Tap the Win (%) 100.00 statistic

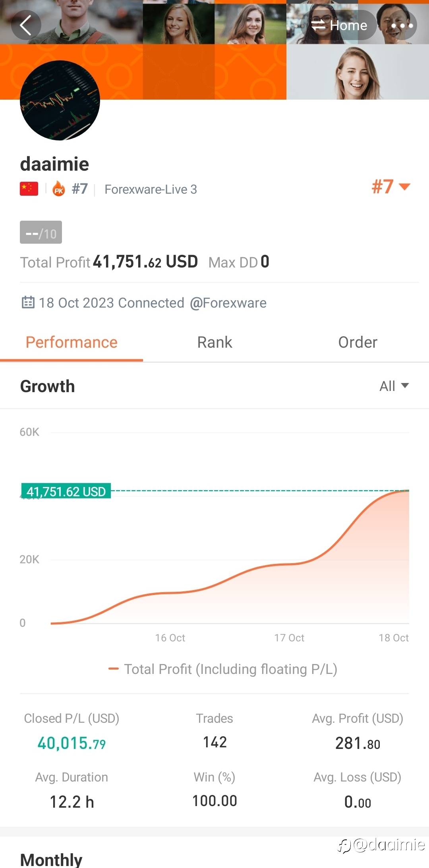click(x=214, y=801)
